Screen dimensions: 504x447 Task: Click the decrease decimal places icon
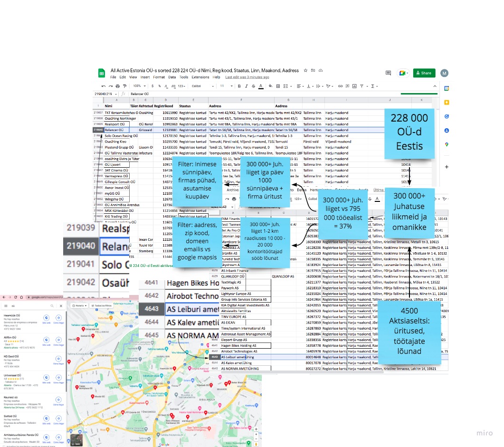click(x=166, y=86)
